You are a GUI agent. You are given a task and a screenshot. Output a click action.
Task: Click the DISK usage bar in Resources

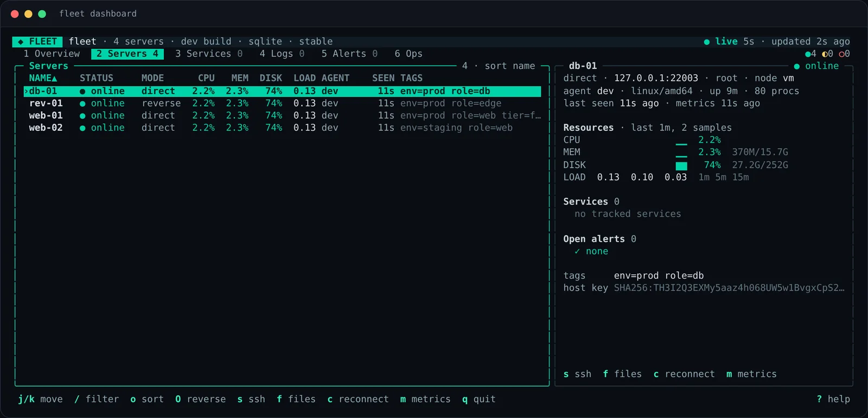[x=681, y=166]
